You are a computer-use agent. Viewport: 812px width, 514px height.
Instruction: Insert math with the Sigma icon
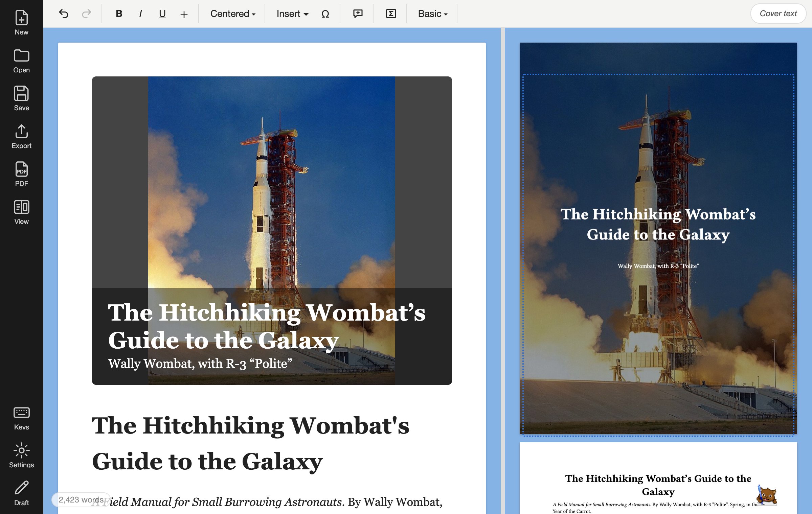[391, 14]
